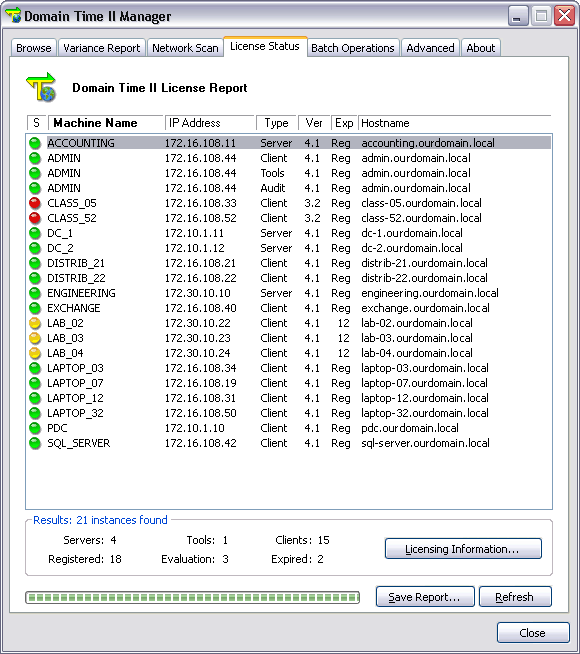
Task: Click the red status icon for CLASS_05
Action: pyautogui.click(x=35, y=203)
